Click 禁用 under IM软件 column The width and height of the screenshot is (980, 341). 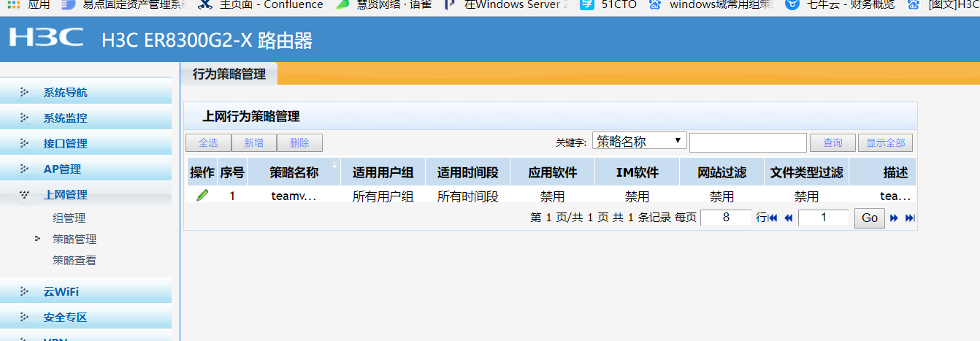tap(638, 196)
